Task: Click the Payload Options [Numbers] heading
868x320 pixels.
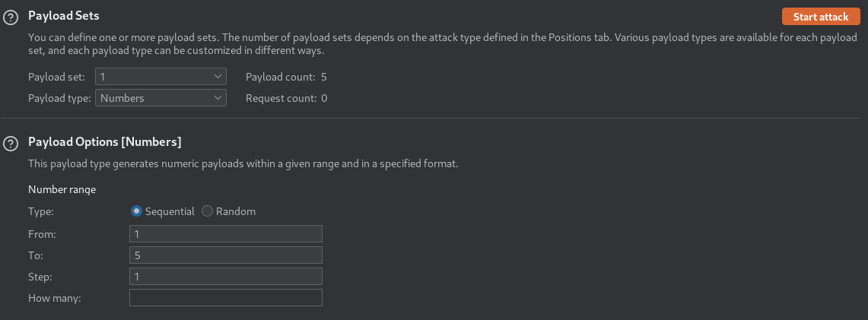Action: (x=105, y=142)
